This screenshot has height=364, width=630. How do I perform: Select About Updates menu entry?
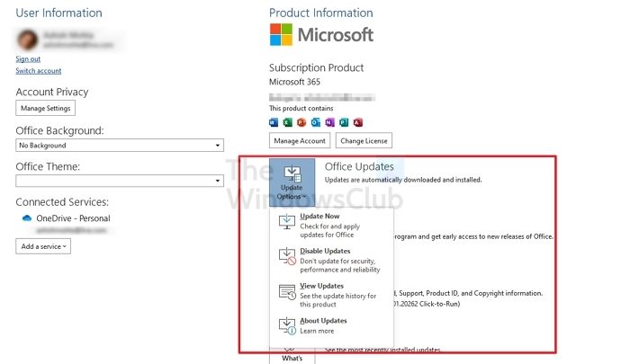point(331,325)
